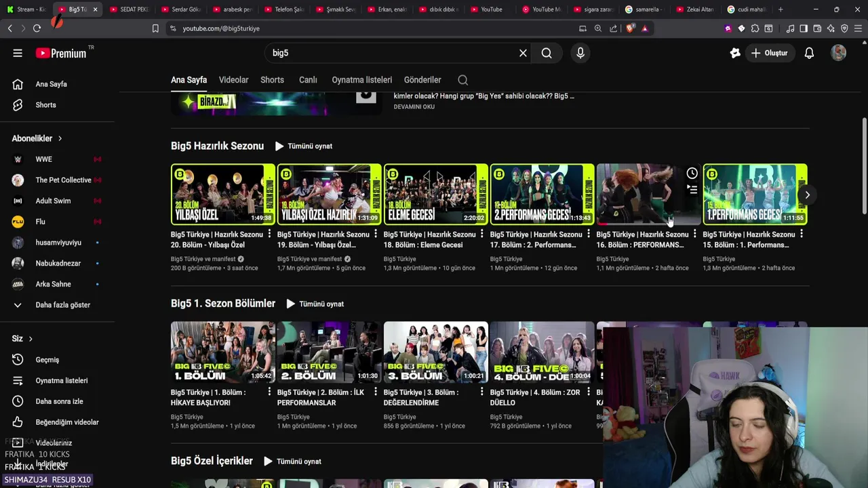This screenshot has height=488, width=868.
Task: Reload the page
Action: click(37, 28)
